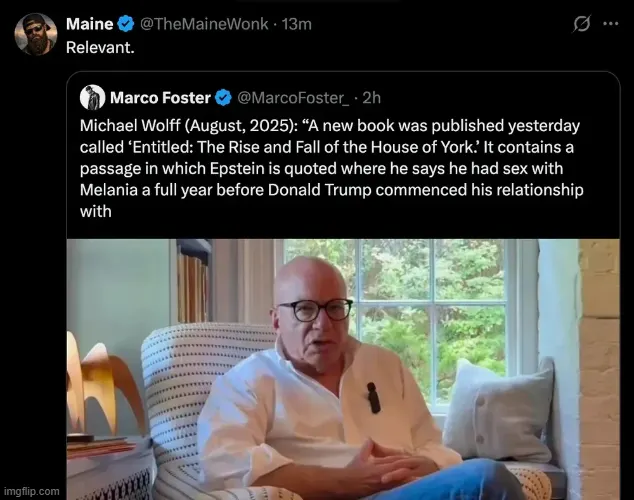The height and width of the screenshot is (500, 634).
Task: Click the Marco Foster display name
Action: pos(160,97)
